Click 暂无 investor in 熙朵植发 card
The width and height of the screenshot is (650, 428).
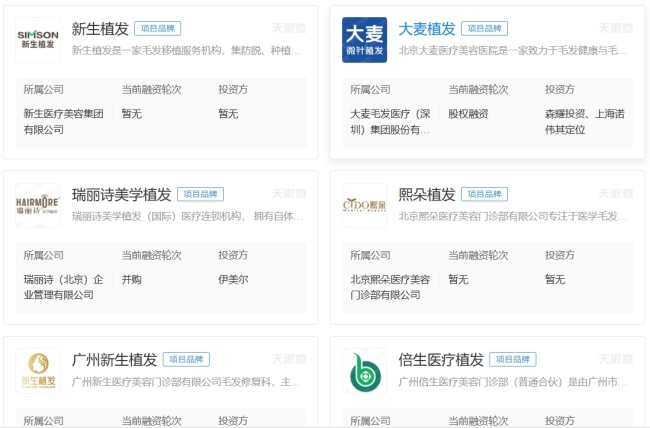(555, 280)
